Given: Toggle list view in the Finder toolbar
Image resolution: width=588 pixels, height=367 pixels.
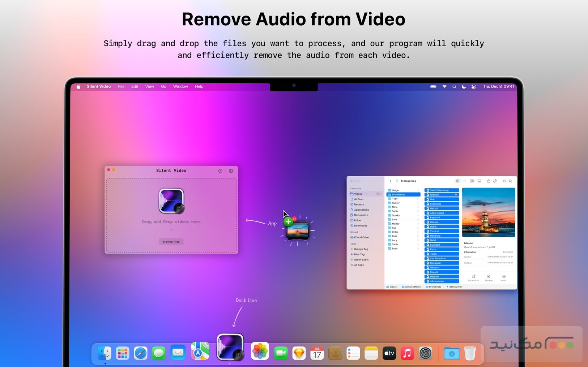Looking at the screenshot, I should tap(464, 181).
